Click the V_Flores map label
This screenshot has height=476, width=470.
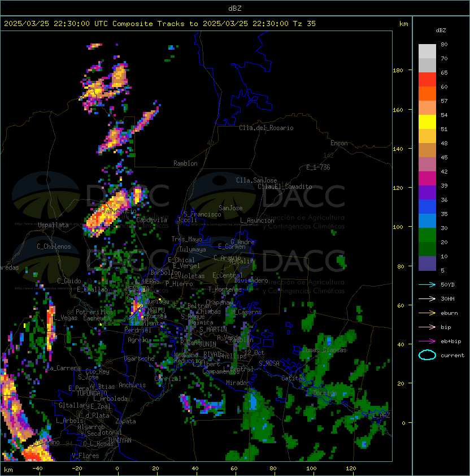(85, 456)
